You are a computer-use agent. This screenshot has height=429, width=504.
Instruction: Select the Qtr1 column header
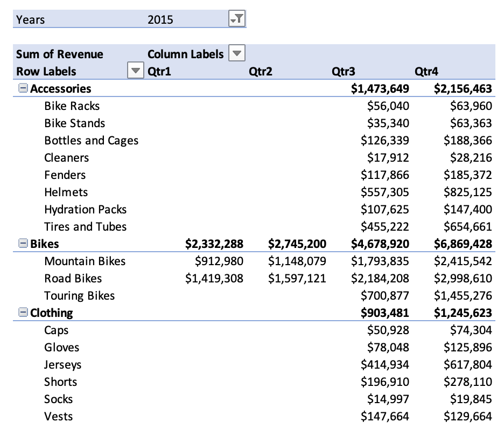click(159, 71)
